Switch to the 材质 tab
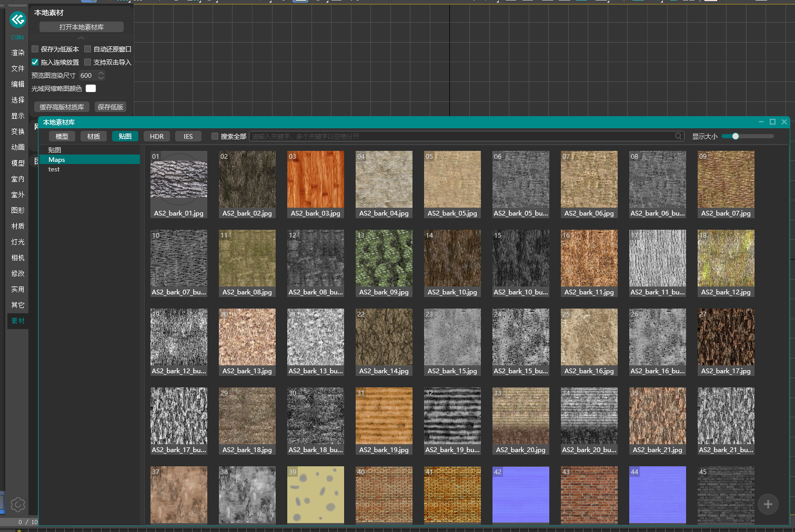The image size is (795, 532). coord(94,136)
